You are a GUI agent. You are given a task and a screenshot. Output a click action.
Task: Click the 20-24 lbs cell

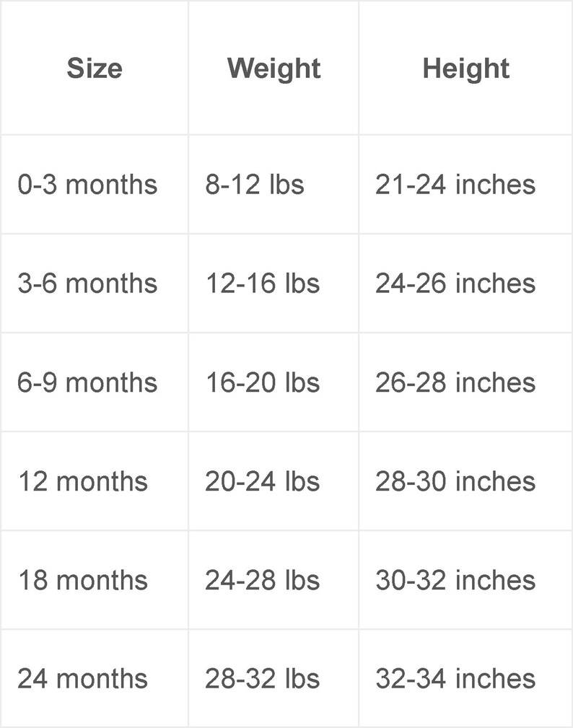tap(274, 481)
